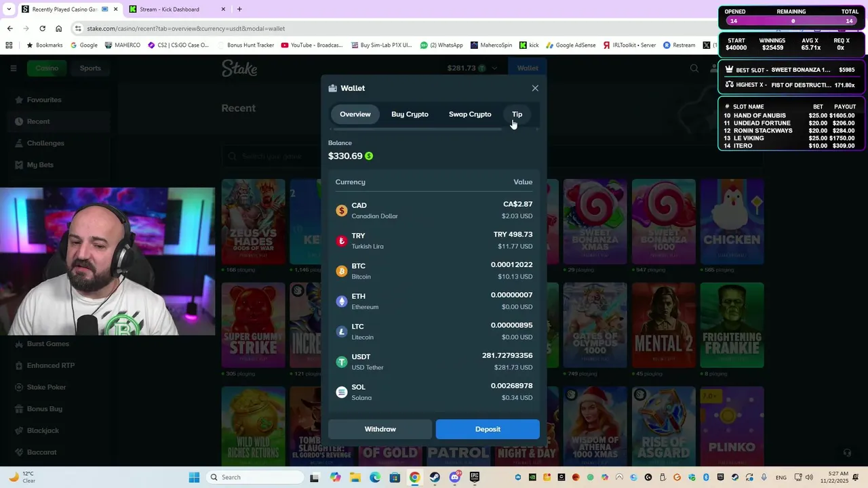
Task: Click the TRY Turkish Lira coin icon
Action: click(x=342, y=241)
